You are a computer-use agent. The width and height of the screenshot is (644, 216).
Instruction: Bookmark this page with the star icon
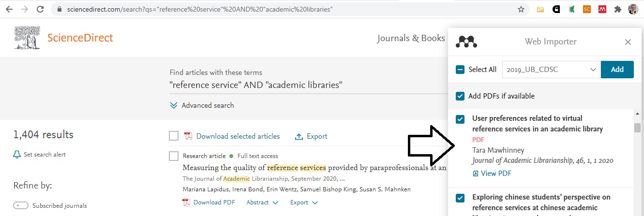[521, 9]
